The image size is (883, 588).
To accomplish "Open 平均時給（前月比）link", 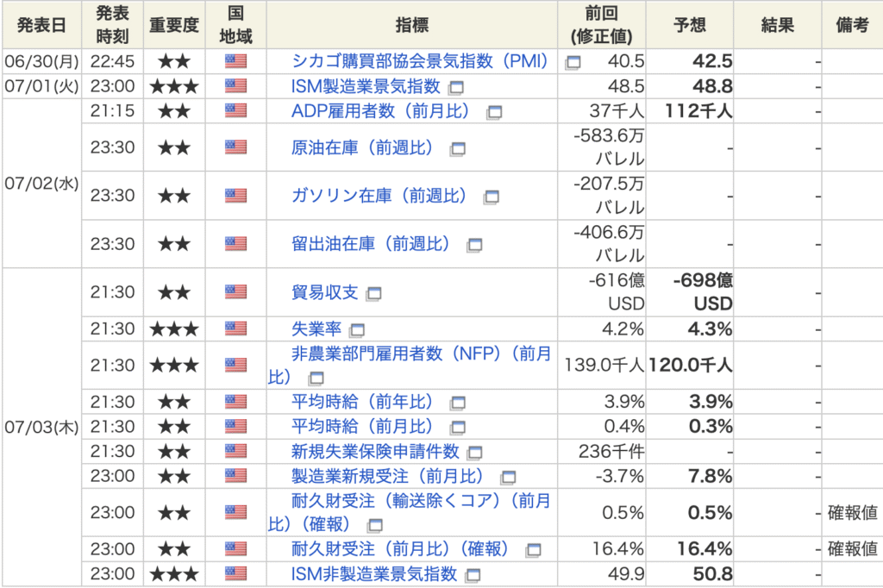I will (x=362, y=427).
